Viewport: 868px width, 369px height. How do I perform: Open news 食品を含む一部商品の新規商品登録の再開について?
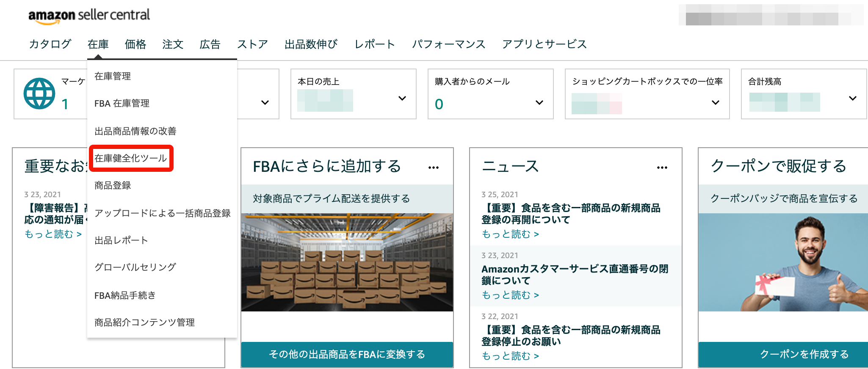(571, 214)
